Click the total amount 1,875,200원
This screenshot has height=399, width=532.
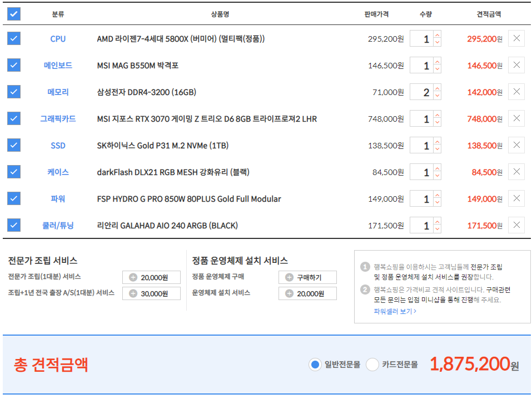(474, 364)
